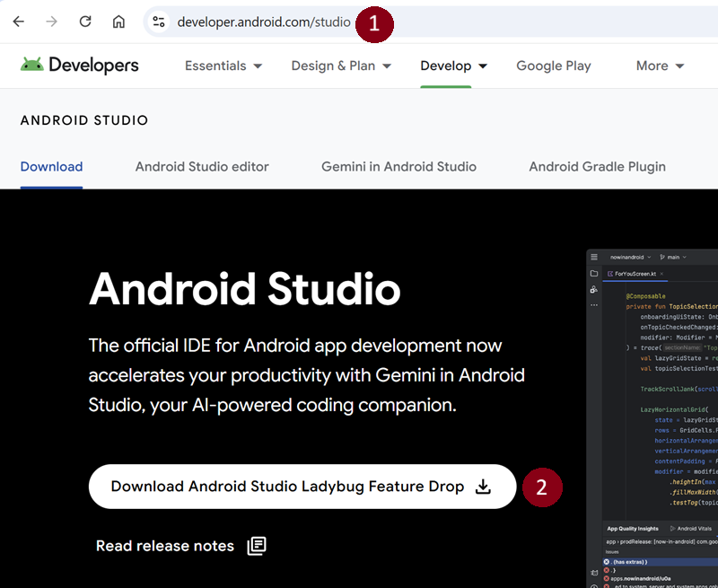Click the download arrow icon in button
718x588 pixels.
click(483, 487)
